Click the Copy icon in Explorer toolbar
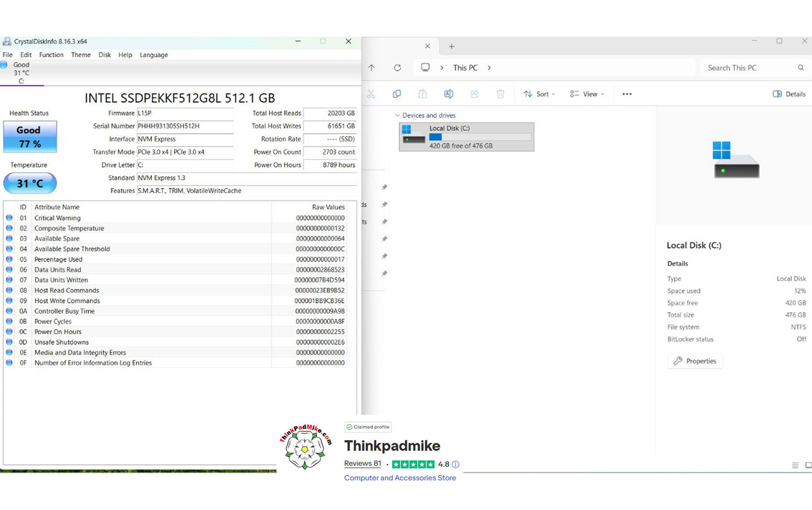Image resolution: width=812 pixels, height=510 pixels. pyautogui.click(x=397, y=94)
